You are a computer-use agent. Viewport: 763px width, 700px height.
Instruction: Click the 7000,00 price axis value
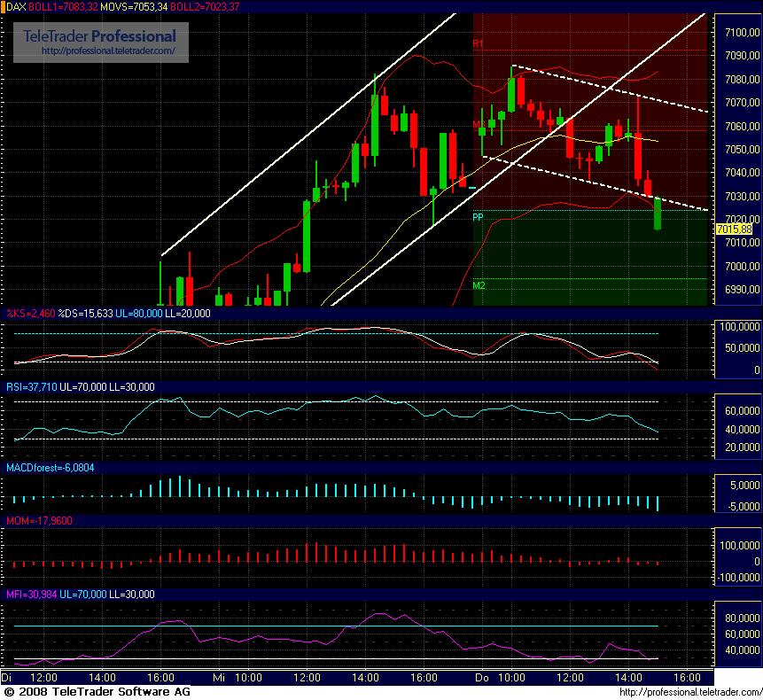pyautogui.click(x=742, y=267)
